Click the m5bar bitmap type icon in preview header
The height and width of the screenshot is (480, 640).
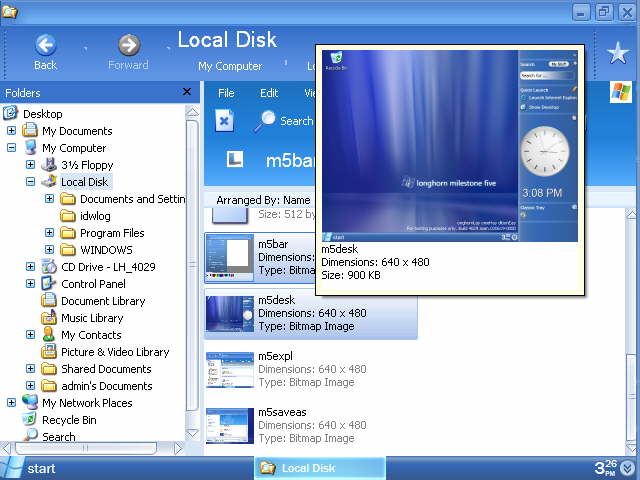point(235,160)
